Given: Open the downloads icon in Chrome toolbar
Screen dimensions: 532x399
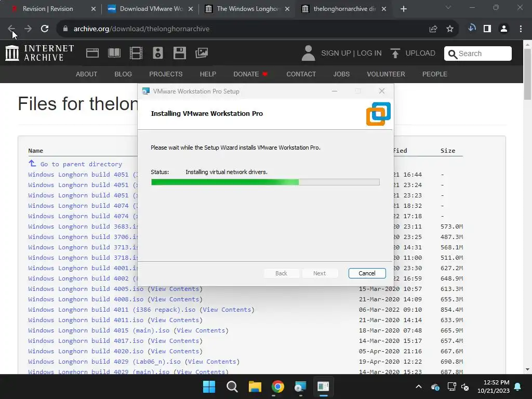Looking at the screenshot, I should [472, 29].
